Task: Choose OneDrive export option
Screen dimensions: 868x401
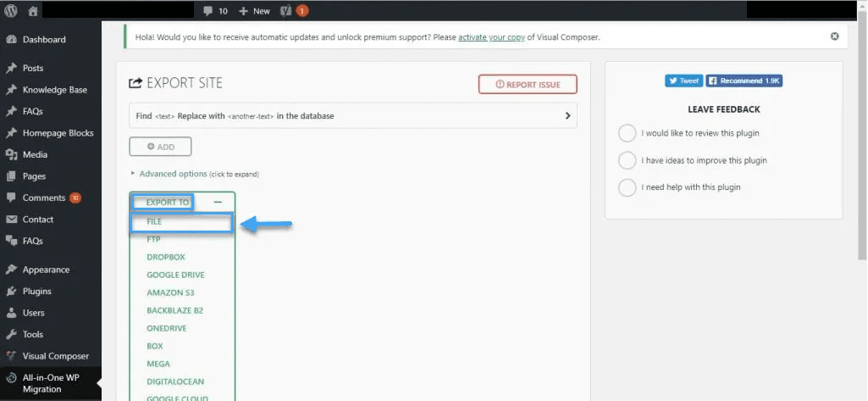Action: pos(167,328)
